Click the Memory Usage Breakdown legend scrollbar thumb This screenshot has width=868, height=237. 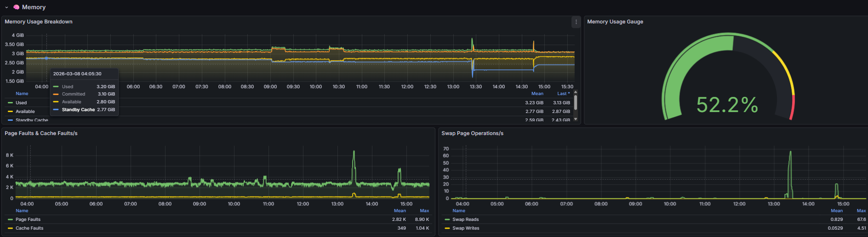pos(576,102)
